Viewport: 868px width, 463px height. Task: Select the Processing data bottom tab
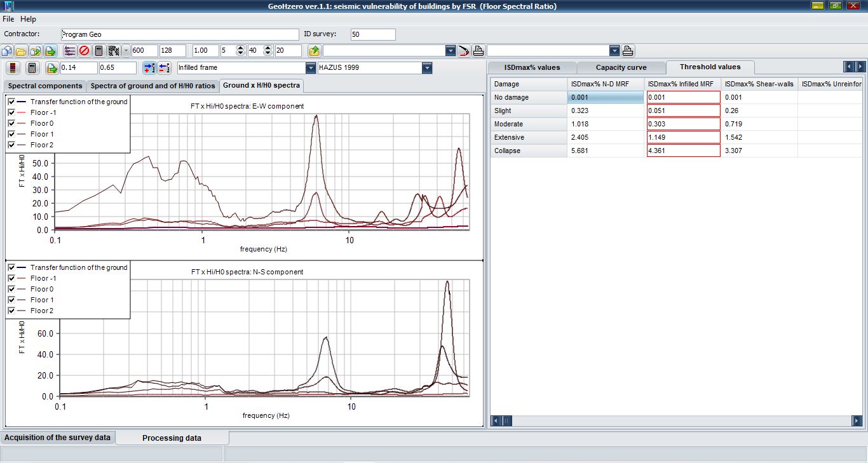point(172,438)
